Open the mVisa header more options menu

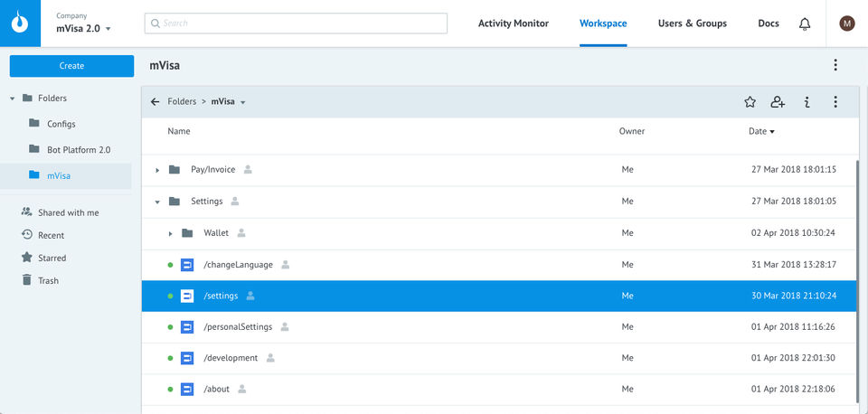[835, 65]
